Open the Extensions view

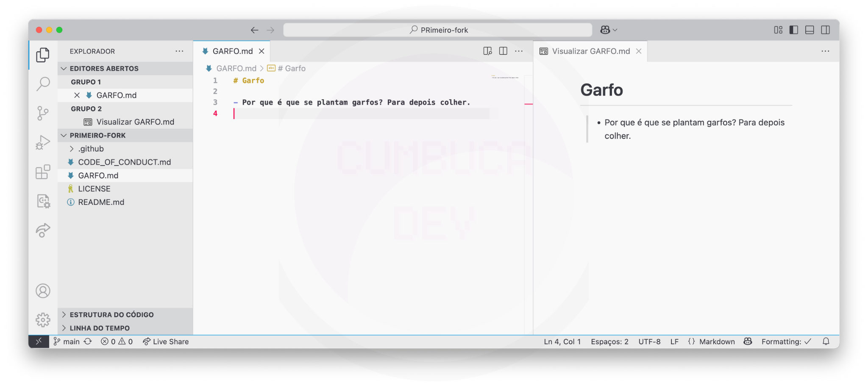click(x=43, y=172)
